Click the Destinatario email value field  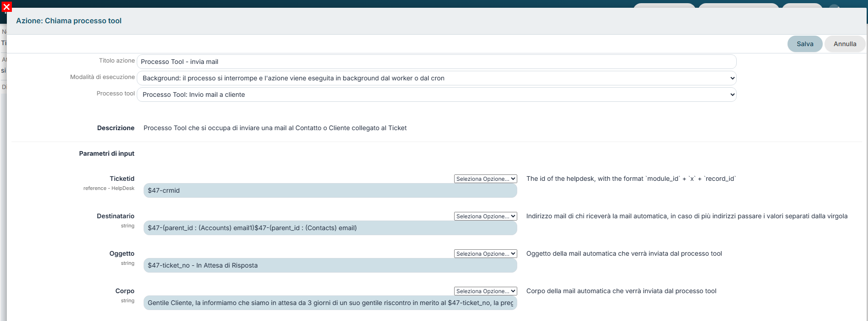(330, 228)
